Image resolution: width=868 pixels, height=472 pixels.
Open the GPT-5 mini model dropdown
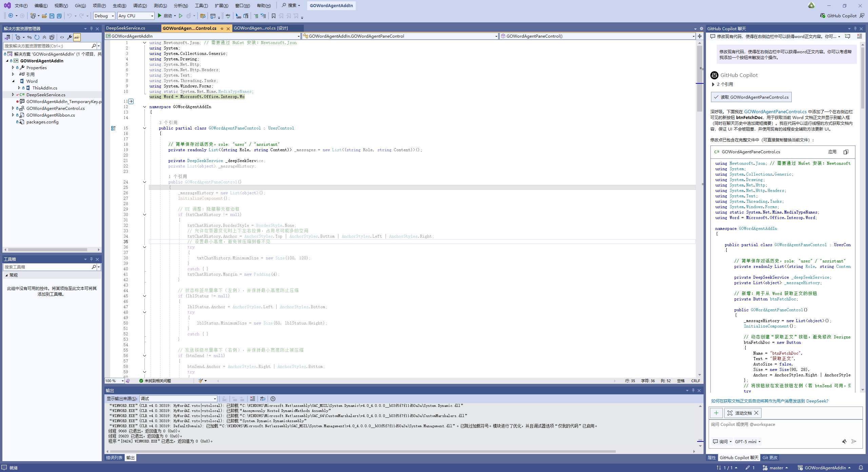tap(748, 441)
